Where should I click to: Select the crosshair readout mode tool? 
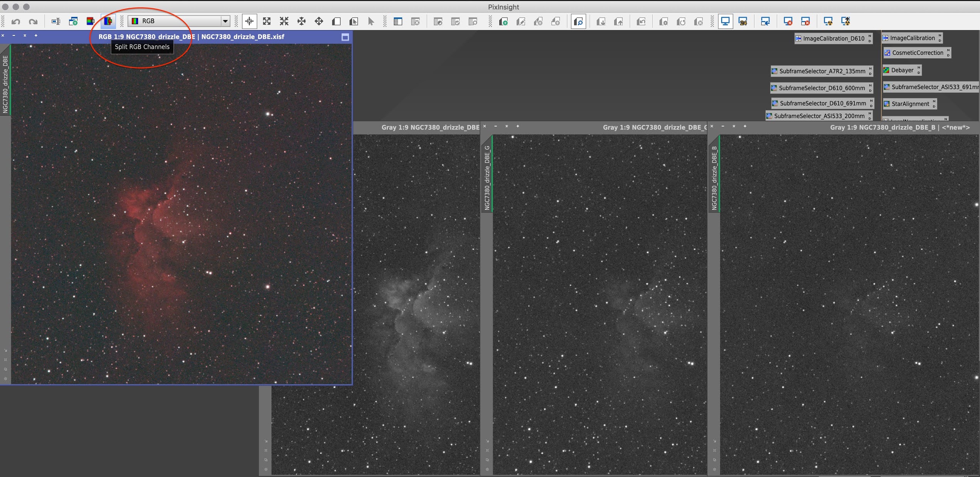coord(249,21)
